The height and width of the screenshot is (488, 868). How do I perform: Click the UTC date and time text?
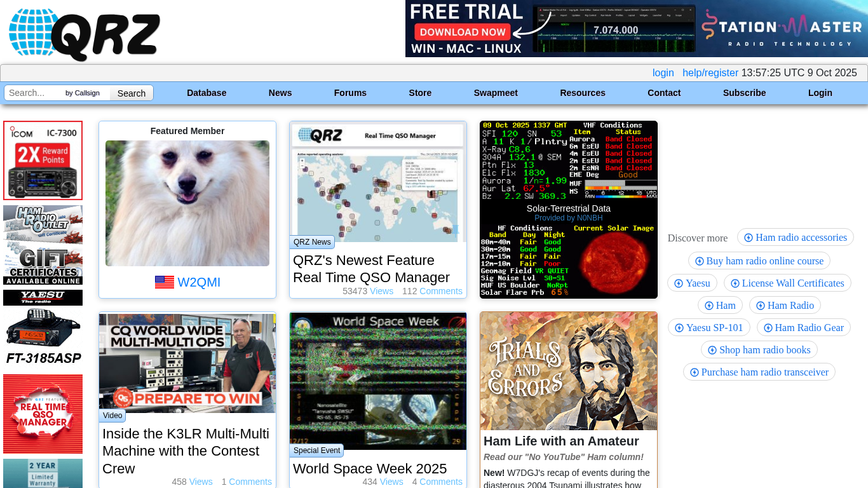[x=799, y=73]
